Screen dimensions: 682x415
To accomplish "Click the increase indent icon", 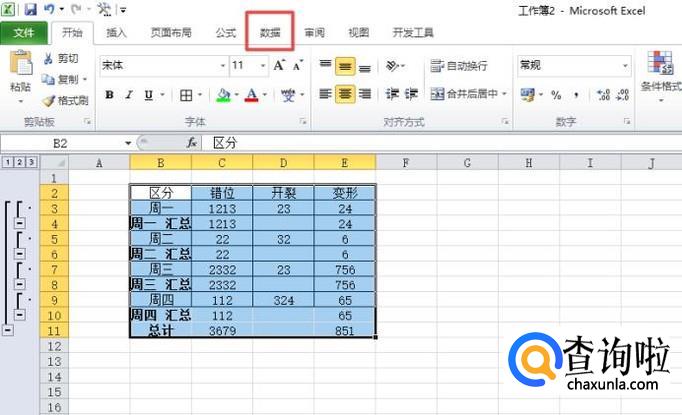I will pos(411,94).
